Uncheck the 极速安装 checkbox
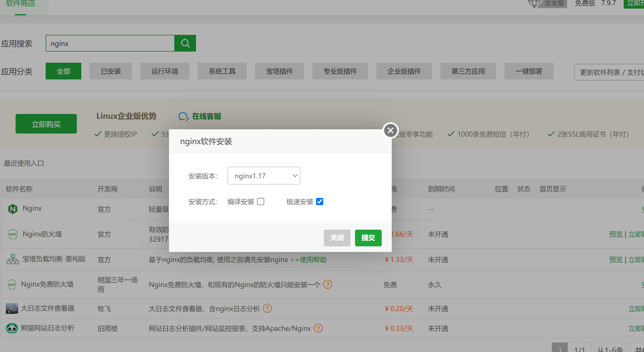 pos(320,202)
